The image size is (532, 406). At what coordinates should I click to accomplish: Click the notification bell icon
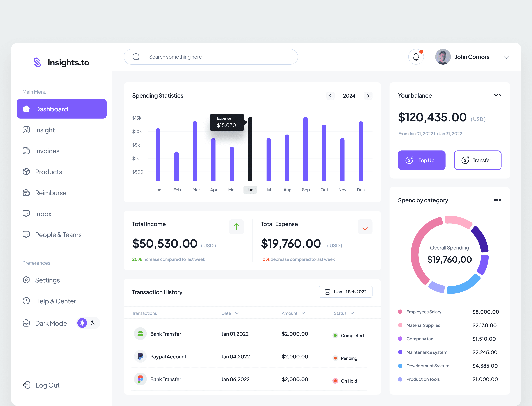[x=416, y=57]
